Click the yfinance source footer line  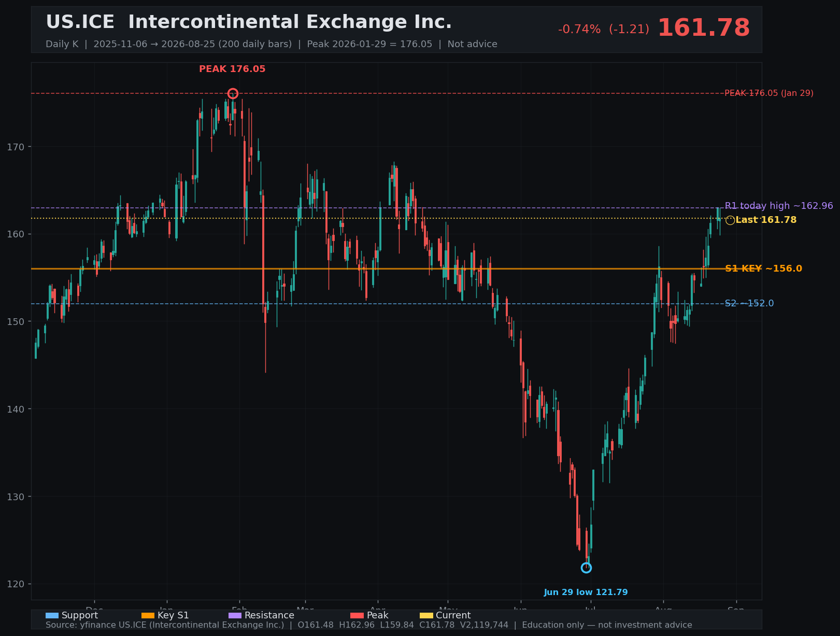[x=369, y=625]
